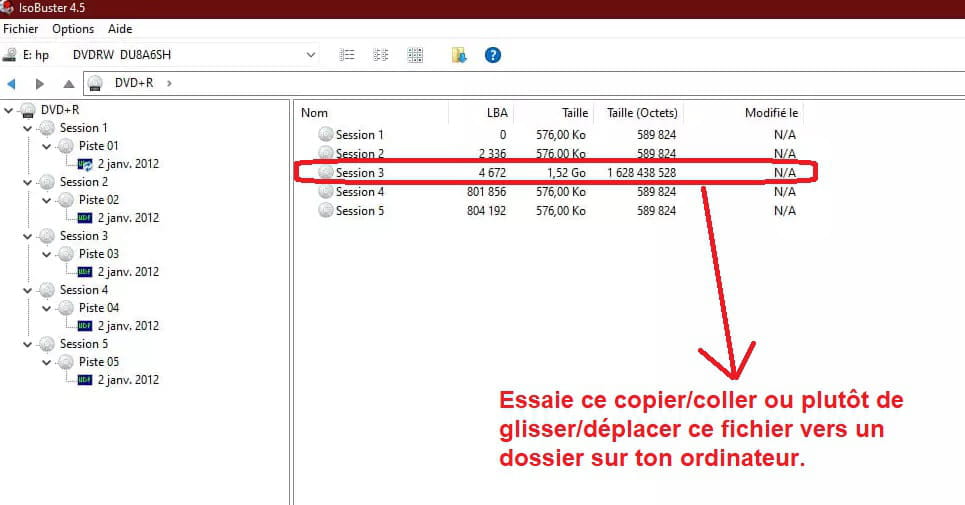The width and height of the screenshot is (965, 505).
Task: Click disc icon of Session 1 list row
Action: click(x=326, y=134)
